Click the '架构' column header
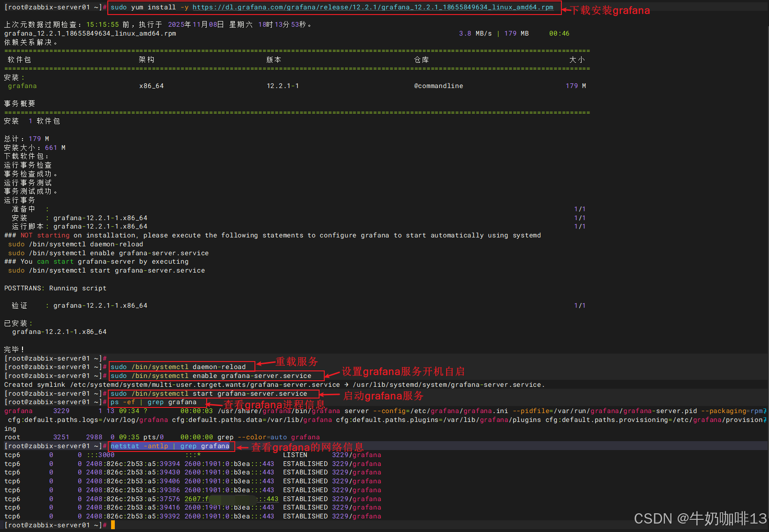 (x=147, y=59)
